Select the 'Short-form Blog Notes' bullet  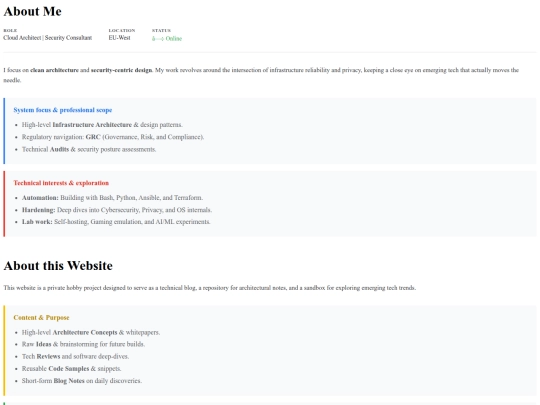82,381
